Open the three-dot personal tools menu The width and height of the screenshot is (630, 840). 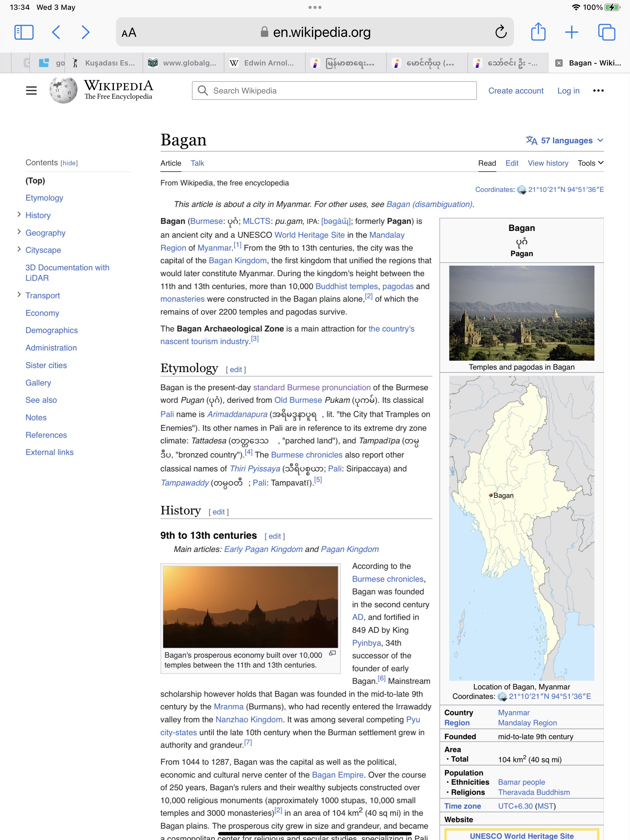[x=598, y=90]
